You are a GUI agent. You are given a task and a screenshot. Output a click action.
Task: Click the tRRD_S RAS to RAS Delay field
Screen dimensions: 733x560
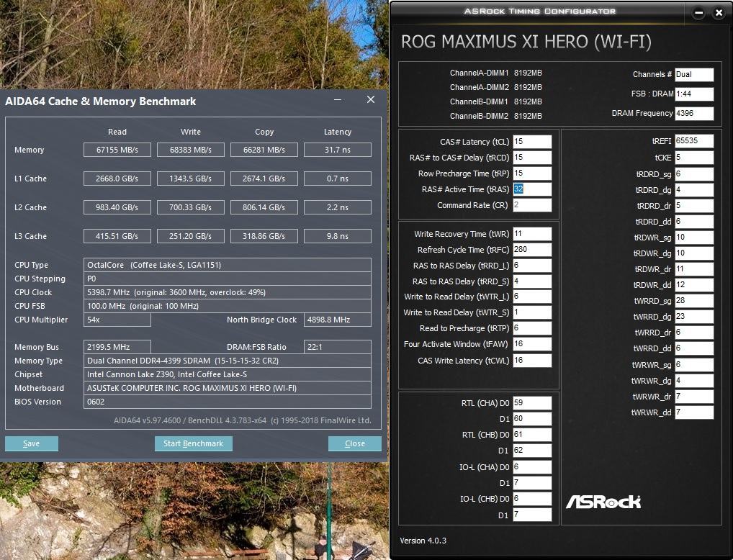(532, 281)
